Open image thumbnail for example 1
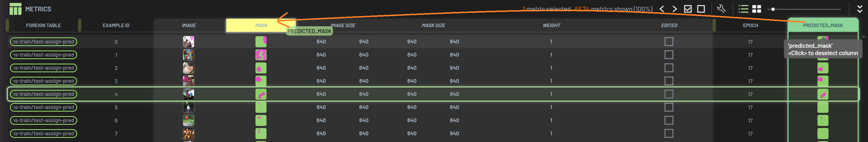The width and height of the screenshot is (868, 142). tap(188, 55)
